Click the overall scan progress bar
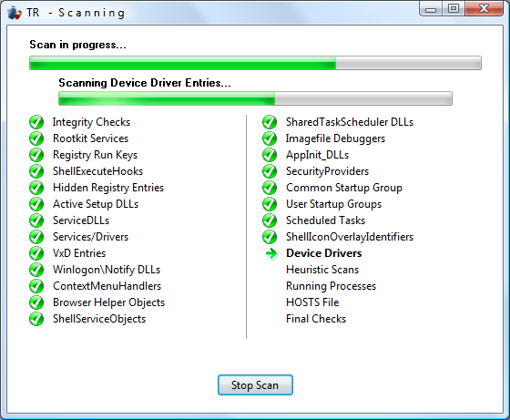This screenshot has width=510, height=420. point(255,63)
